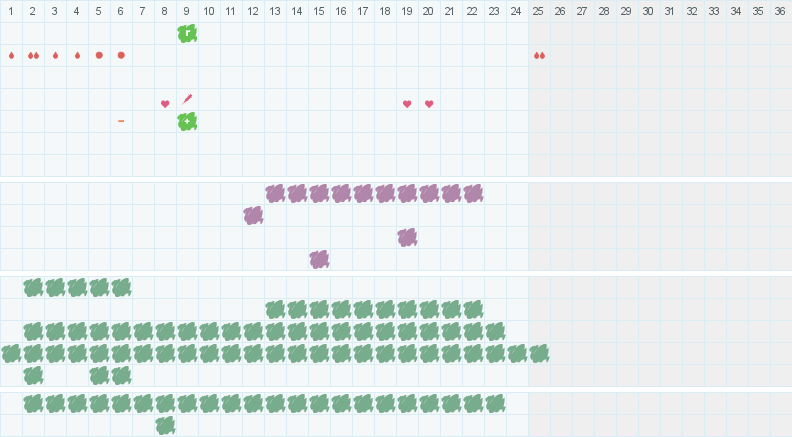The width and height of the screenshot is (792, 437).
Task: Select the lone purple mark on day 19
Action: (407, 237)
